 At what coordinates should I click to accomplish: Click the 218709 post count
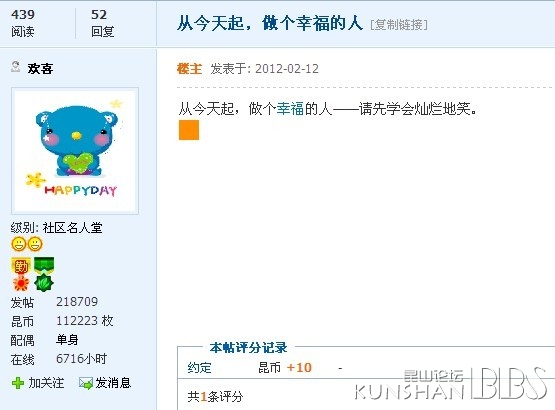click(77, 302)
